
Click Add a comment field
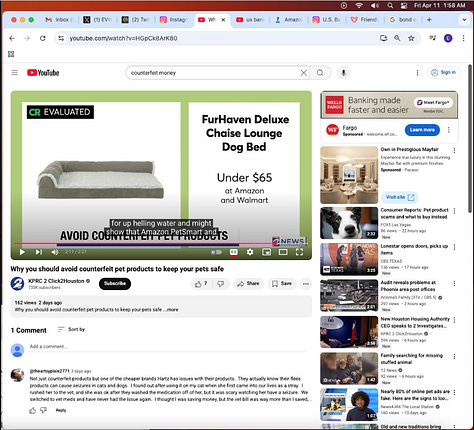168,347
